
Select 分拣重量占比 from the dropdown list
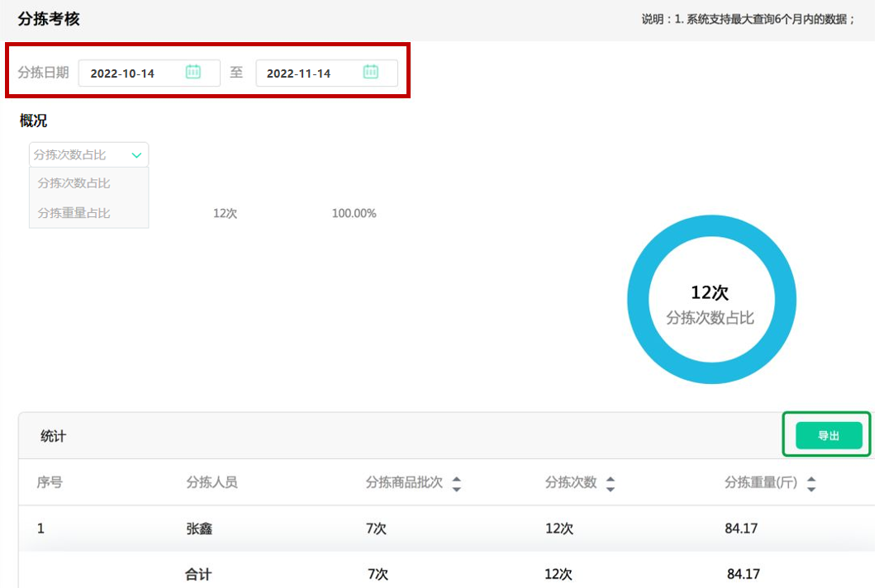[x=75, y=212]
